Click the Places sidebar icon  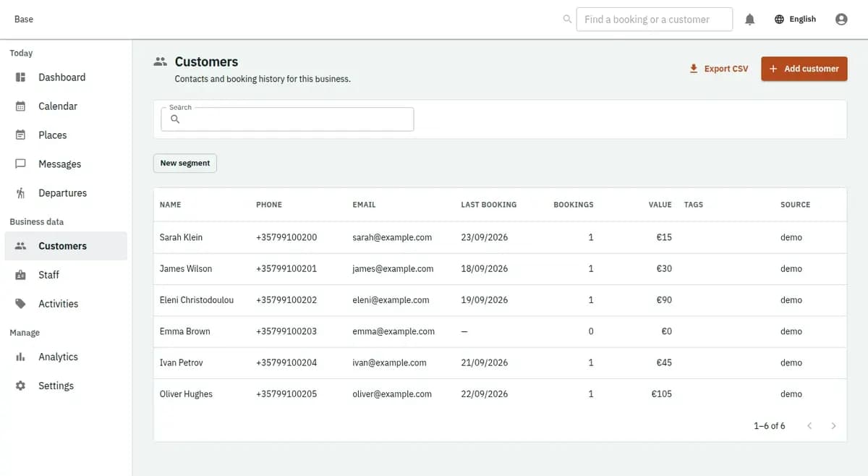point(21,135)
